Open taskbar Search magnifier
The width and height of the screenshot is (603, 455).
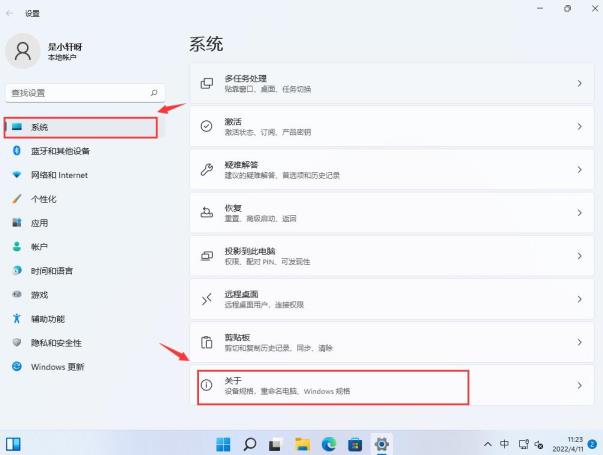[x=250, y=445]
